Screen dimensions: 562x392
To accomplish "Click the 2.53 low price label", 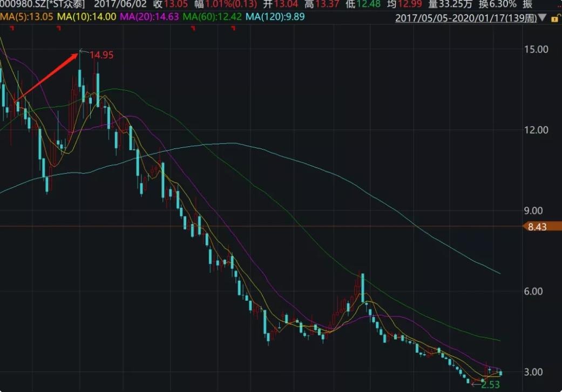I will (490, 384).
